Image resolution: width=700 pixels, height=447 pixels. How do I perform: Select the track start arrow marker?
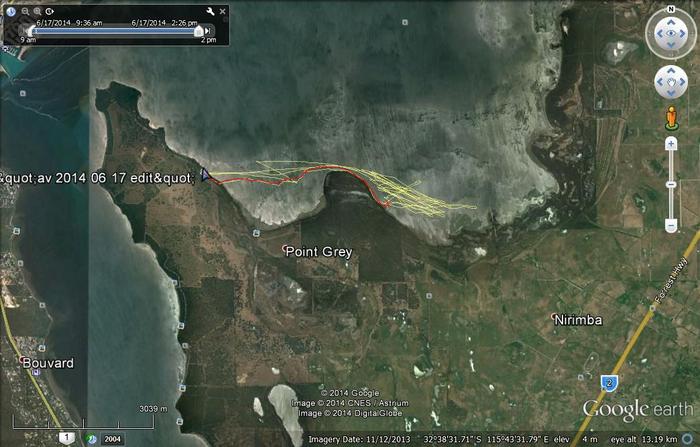[x=205, y=175]
